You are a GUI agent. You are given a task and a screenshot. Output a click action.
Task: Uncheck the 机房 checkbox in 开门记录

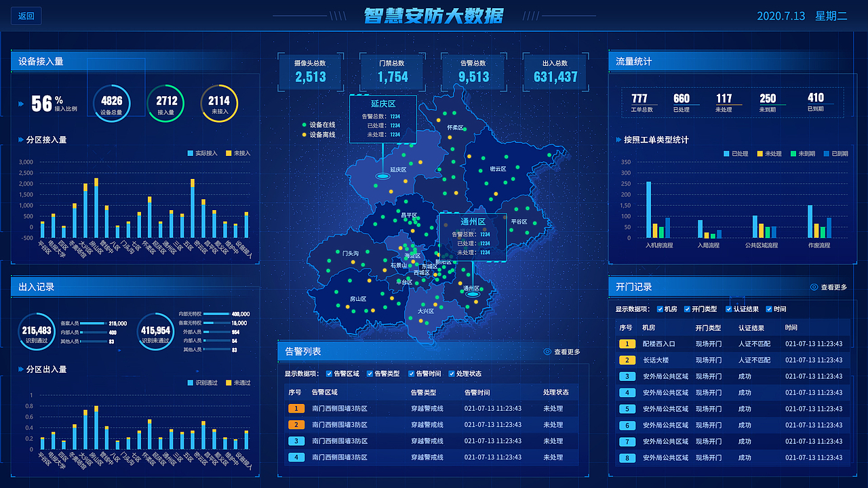pyautogui.click(x=660, y=309)
